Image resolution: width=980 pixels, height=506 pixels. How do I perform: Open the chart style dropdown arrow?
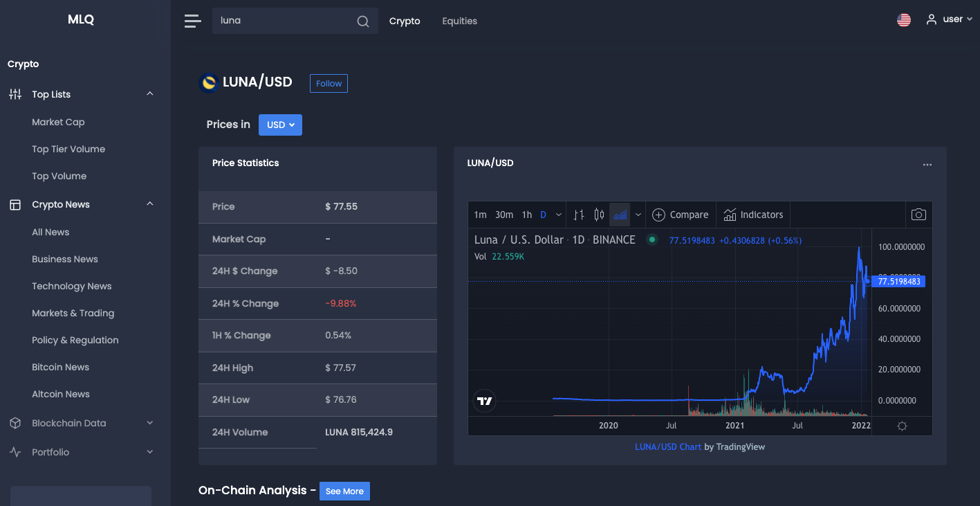[x=638, y=215]
